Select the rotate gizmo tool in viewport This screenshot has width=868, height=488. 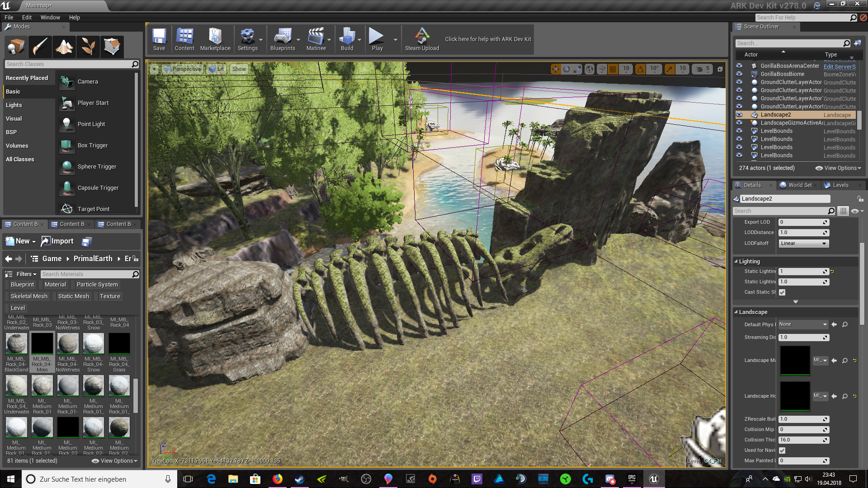(x=566, y=69)
